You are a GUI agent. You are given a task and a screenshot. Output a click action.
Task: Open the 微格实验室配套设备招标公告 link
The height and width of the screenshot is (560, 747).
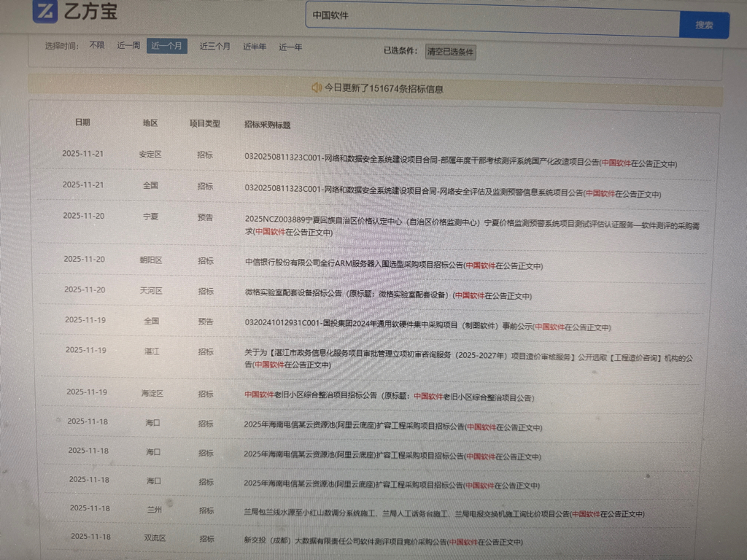(x=388, y=295)
